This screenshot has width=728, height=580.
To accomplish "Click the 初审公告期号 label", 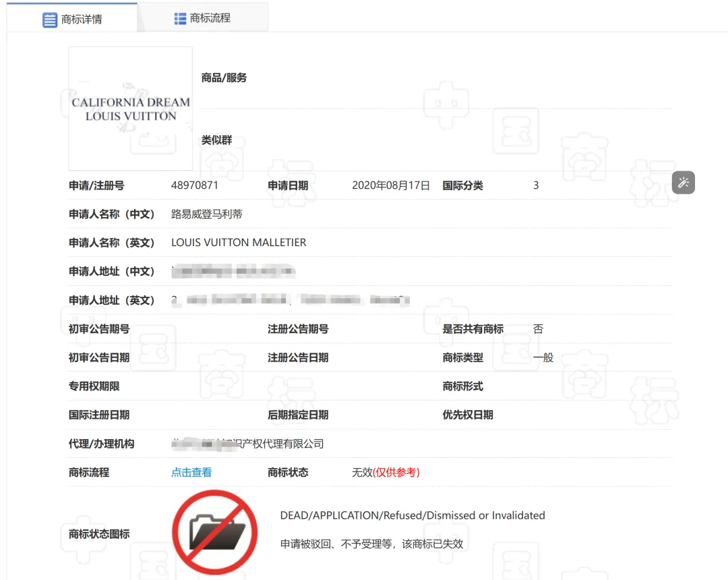I will click(x=99, y=328).
